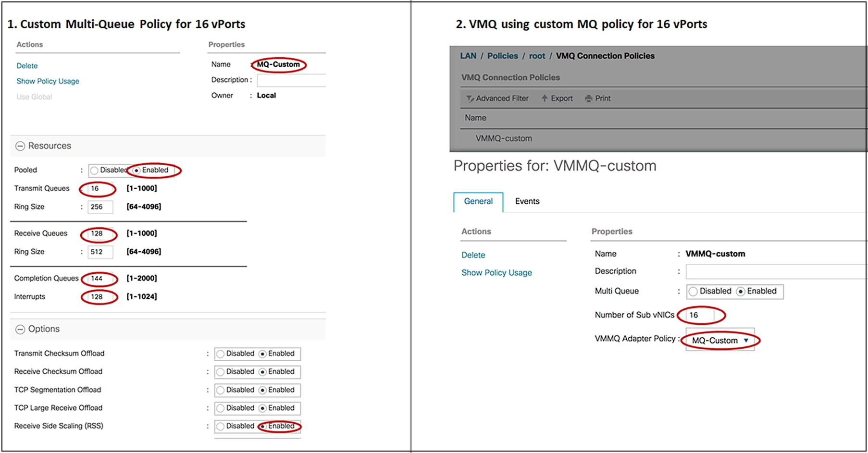
Task: Click the Use Global action
Action: point(34,97)
